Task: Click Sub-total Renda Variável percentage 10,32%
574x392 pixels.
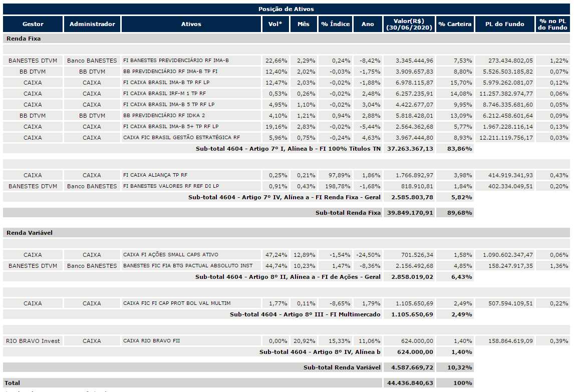Action: click(460, 367)
